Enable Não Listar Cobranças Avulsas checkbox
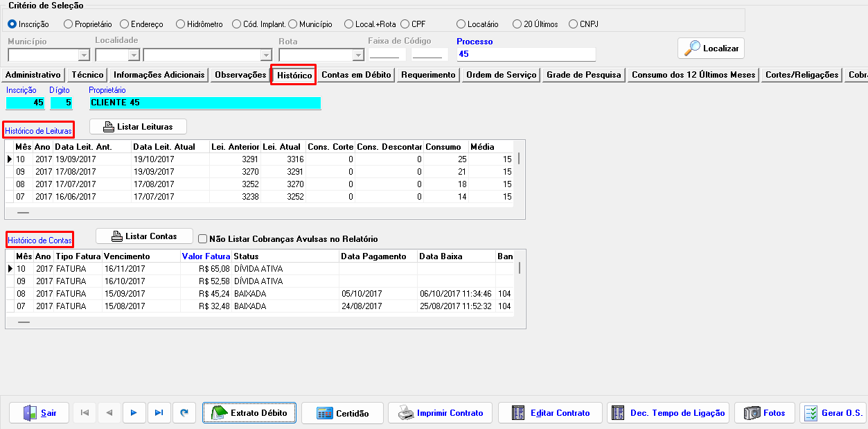The height and width of the screenshot is (429, 868). [x=203, y=239]
